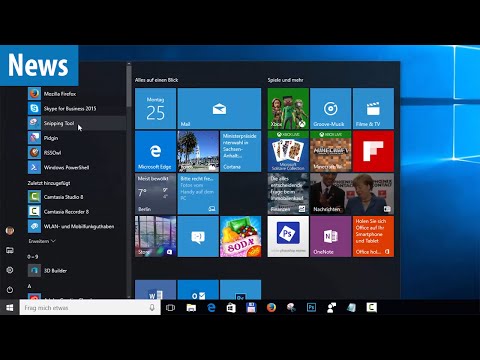Expand the Erweitern chevron under recently added
Viewport: 480px width, 360px height.
pyautogui.click(x=42, y=241)
